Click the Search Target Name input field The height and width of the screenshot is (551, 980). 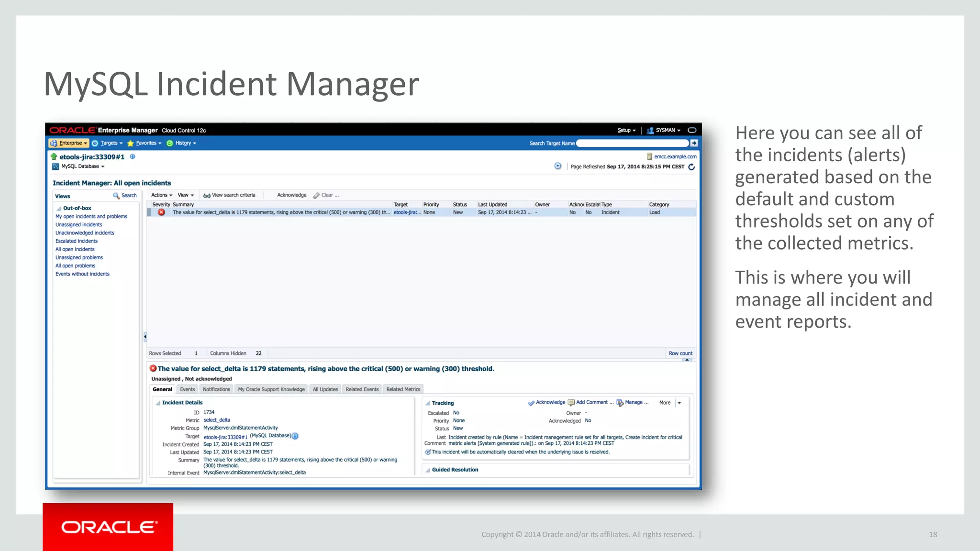633,143
